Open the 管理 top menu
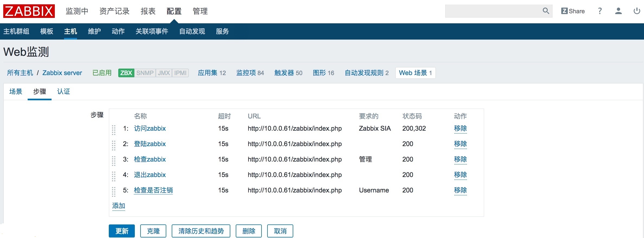 [x=200, y=11]
